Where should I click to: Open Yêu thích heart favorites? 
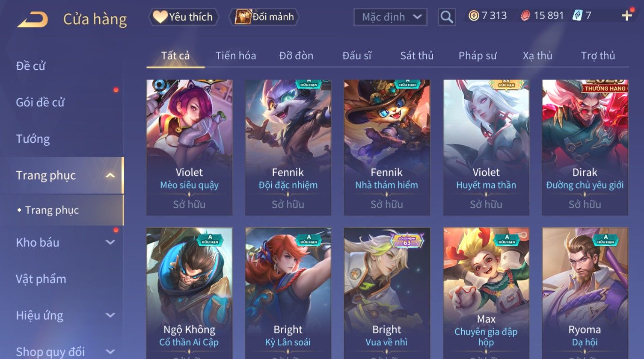coord(183,17)
